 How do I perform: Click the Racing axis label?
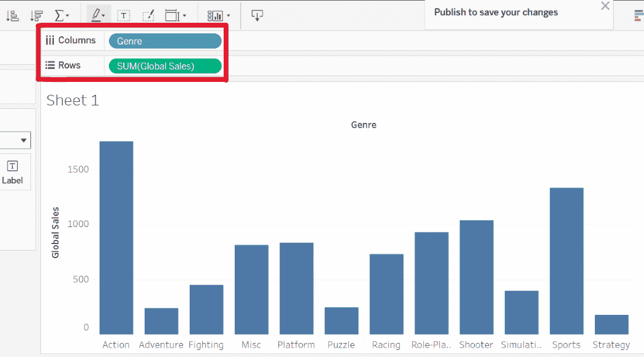(x=386, y=345)
